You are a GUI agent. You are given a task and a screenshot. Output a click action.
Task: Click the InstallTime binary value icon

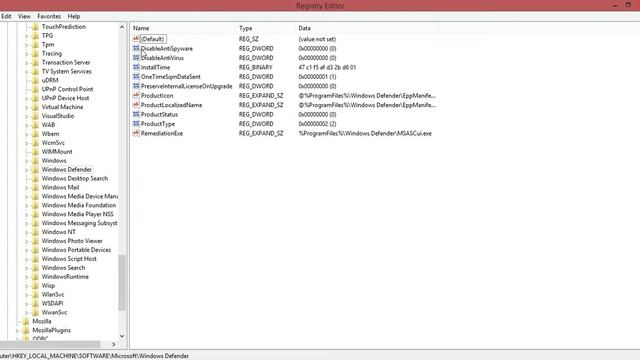(x=136, y=67)
